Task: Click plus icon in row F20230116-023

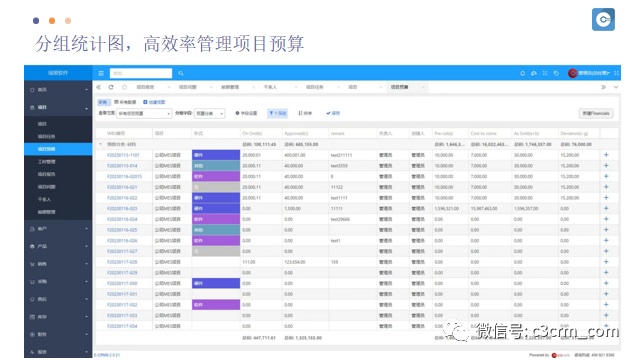Action: (x=606, y=208)
